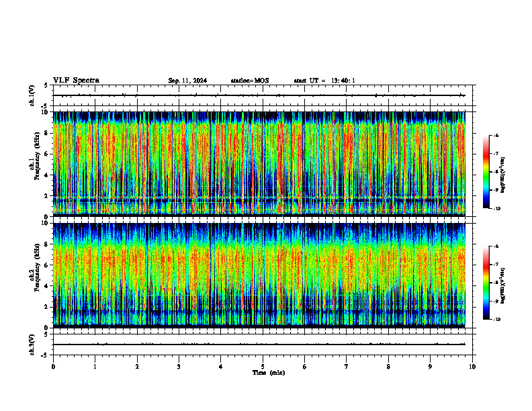The height and width of the screenshot is (411, 532).
Task: Click the 'start UT = 13:40: 1' text
Action: 324,81
